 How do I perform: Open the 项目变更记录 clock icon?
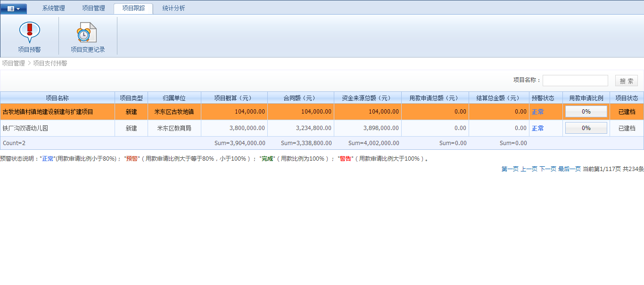click(87, 33)
